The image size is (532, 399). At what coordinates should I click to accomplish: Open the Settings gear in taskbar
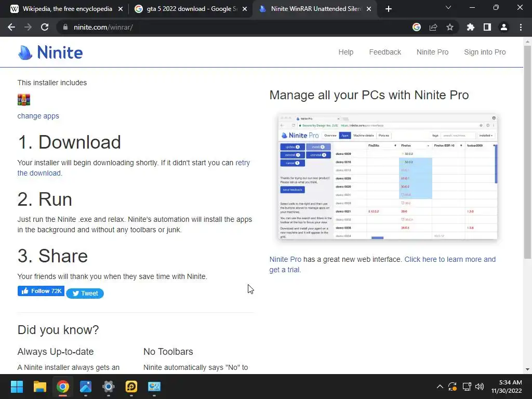(x=109, y=387)
